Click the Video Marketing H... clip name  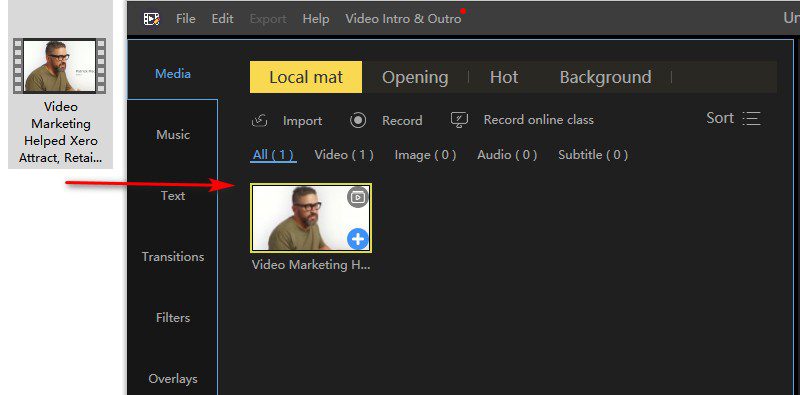click(x=311, y=265)
